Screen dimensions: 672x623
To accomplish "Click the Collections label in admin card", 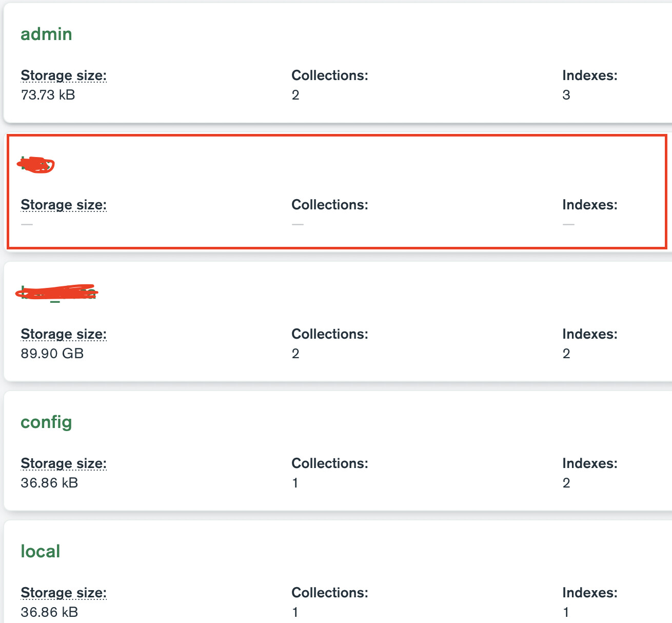I will [x=330, y=75].
